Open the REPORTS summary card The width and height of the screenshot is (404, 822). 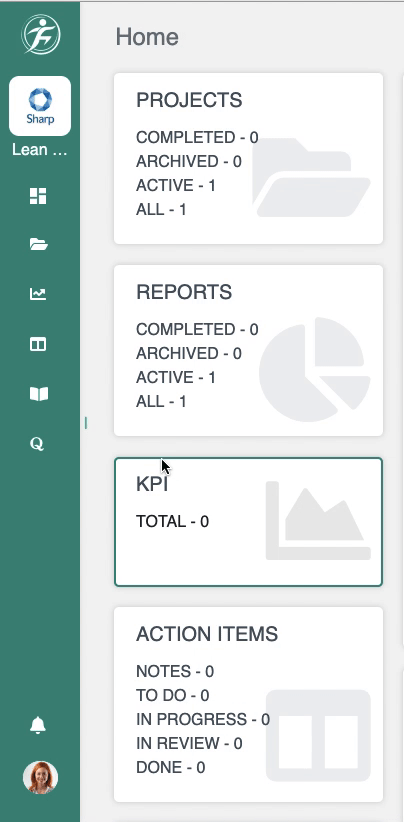point(248,350)
